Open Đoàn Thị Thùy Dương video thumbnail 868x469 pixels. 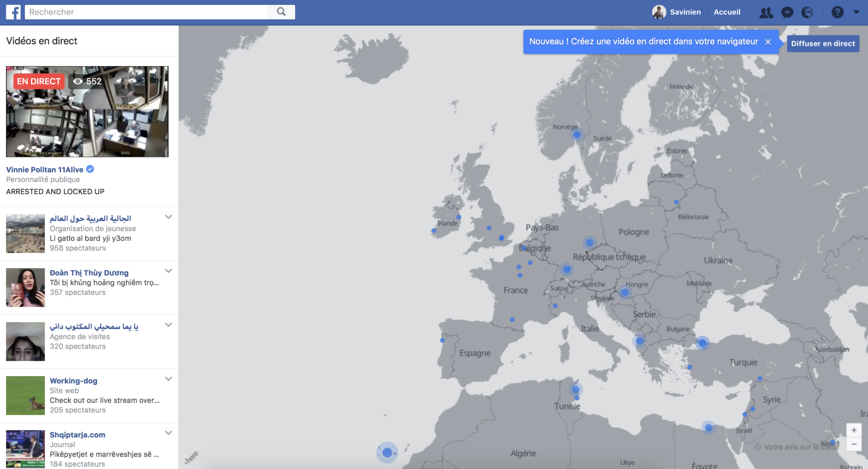(25, 288)
